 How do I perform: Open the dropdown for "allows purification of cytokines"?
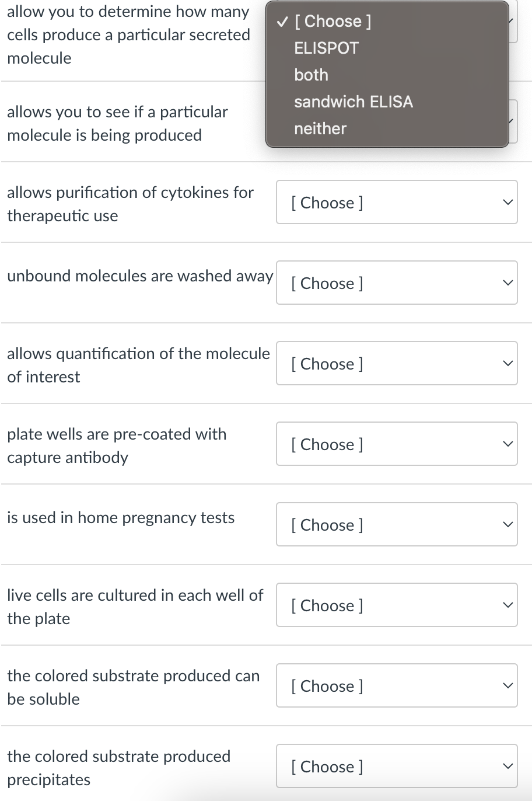click(x=397, y=202)
